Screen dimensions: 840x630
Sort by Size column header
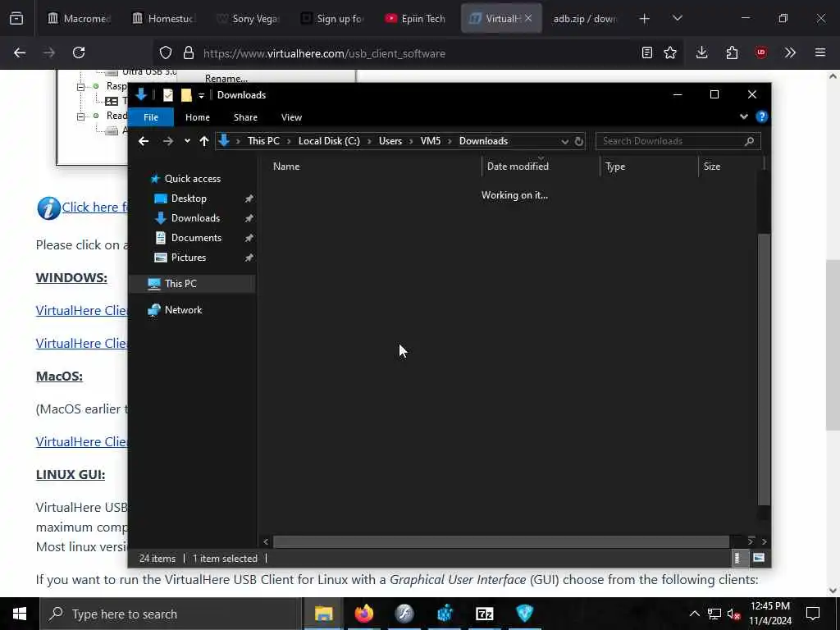tap(731, 167)
